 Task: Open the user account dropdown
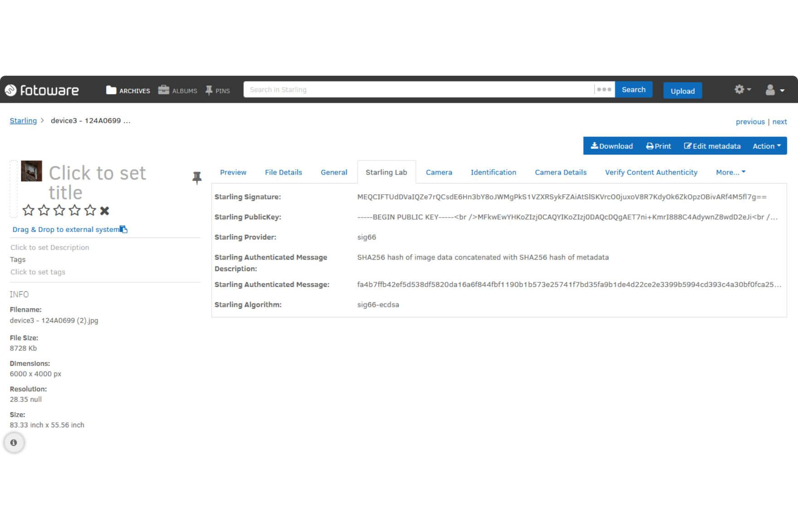(x=775, y=90)
